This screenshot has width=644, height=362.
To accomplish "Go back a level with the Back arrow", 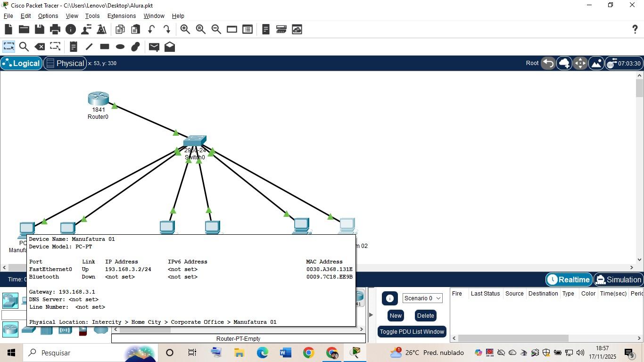I will coord(548,63).
